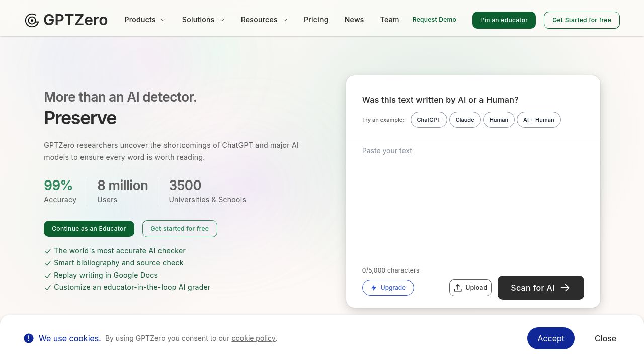Image resolution: width=644 pixels, height=362 pixels.
Task: Click the Upgrade button
Action: pyautogui.click(x=388, y=288)
